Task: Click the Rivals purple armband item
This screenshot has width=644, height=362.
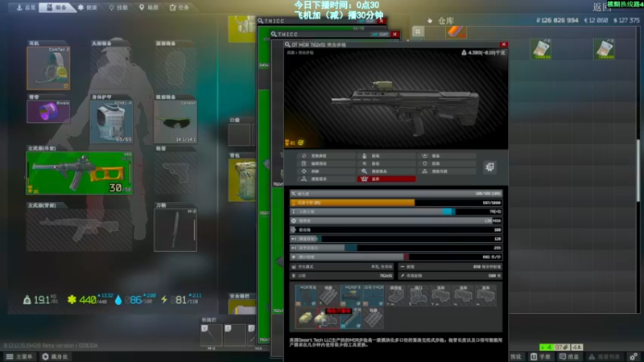Action: [x=48, y=111]
